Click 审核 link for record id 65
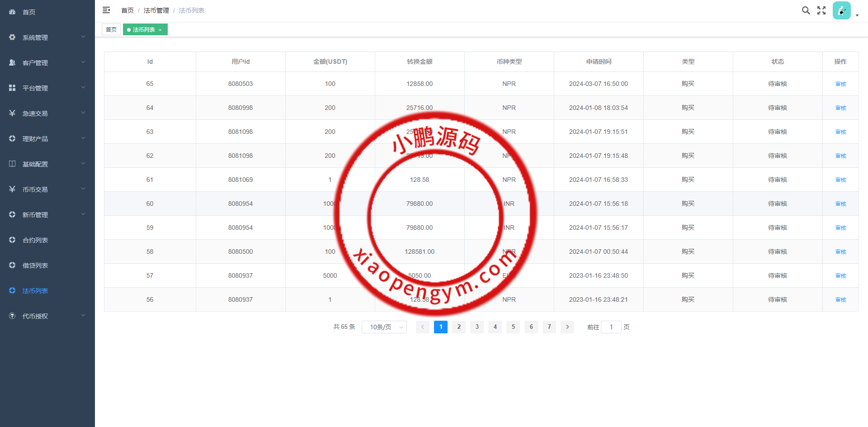 tap(840, 84)
